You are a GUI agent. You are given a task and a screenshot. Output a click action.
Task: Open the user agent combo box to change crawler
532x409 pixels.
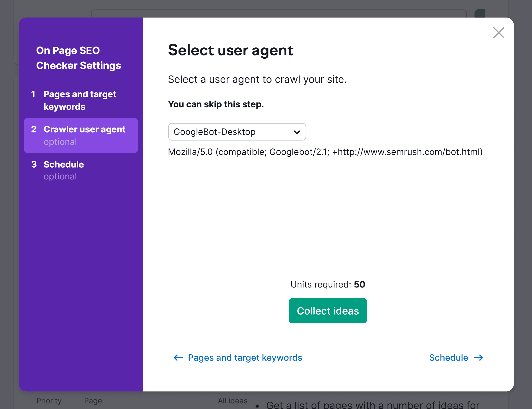tap(237, 132)
